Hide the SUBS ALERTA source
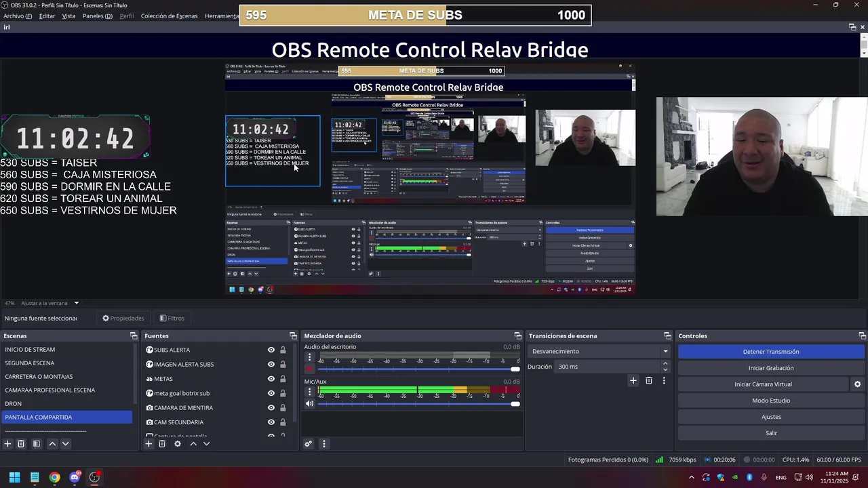This screenshot has height=488, width=868. coord(271,350)
